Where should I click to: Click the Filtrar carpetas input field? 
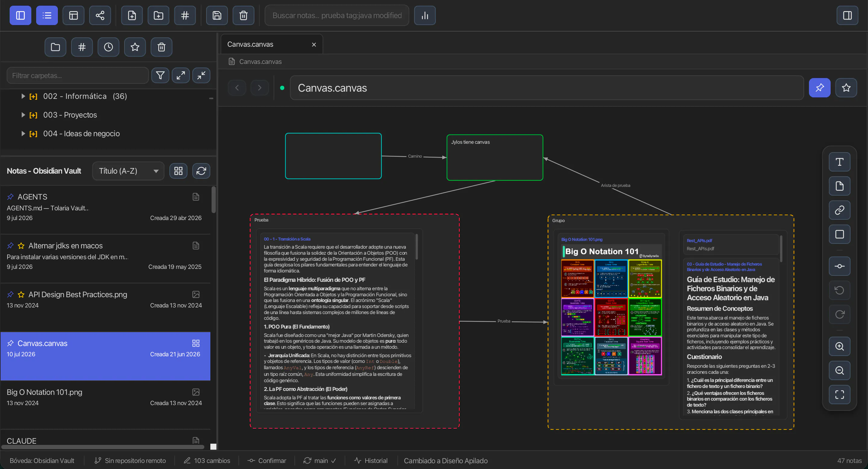(x=77, y=75)
